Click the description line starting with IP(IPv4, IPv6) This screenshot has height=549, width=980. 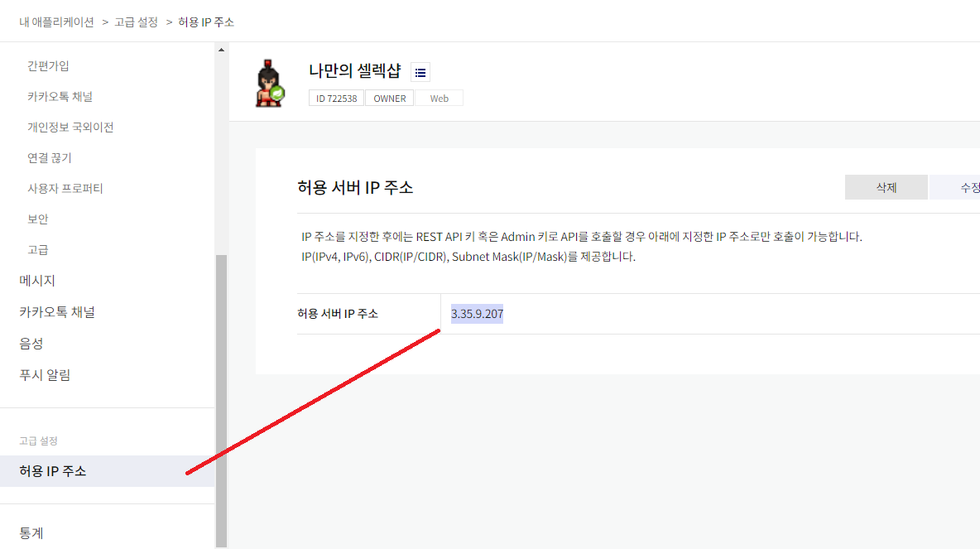pos(468,257)
